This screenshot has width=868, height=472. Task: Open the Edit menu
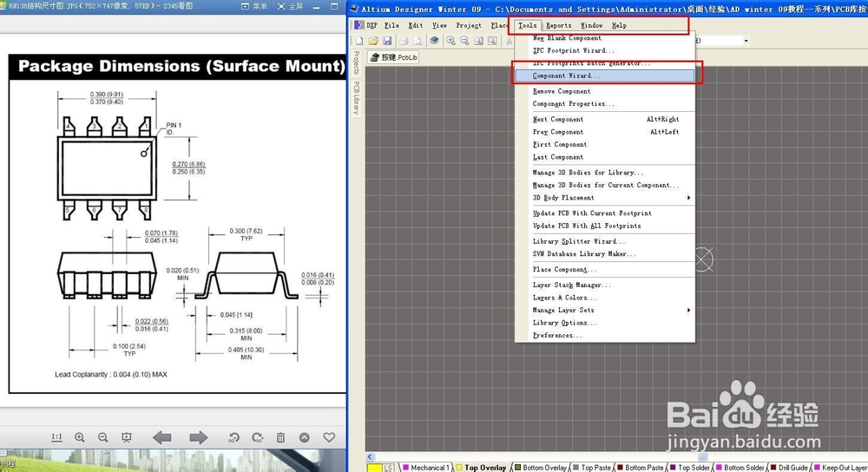coord(415,25)
